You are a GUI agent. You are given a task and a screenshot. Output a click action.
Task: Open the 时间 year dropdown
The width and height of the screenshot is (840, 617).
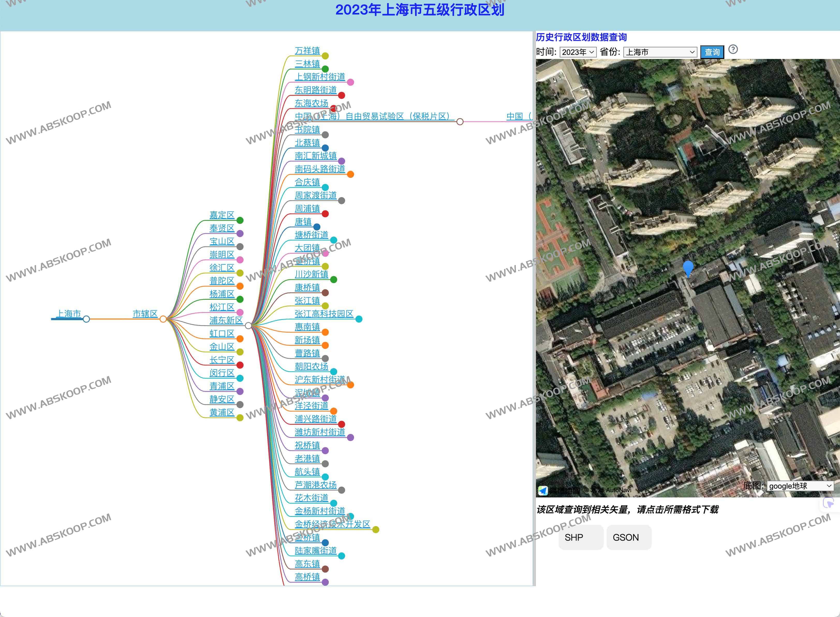578,52
